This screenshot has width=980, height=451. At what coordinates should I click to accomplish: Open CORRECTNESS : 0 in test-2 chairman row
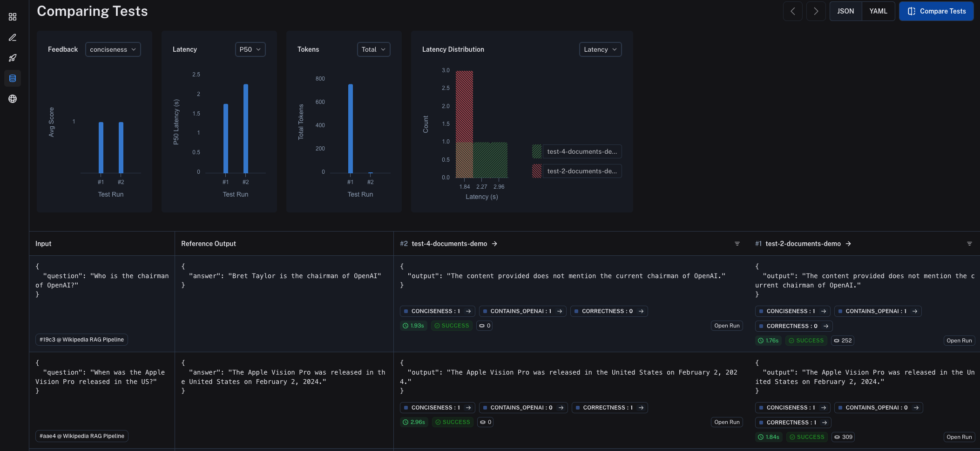(794, 326)
